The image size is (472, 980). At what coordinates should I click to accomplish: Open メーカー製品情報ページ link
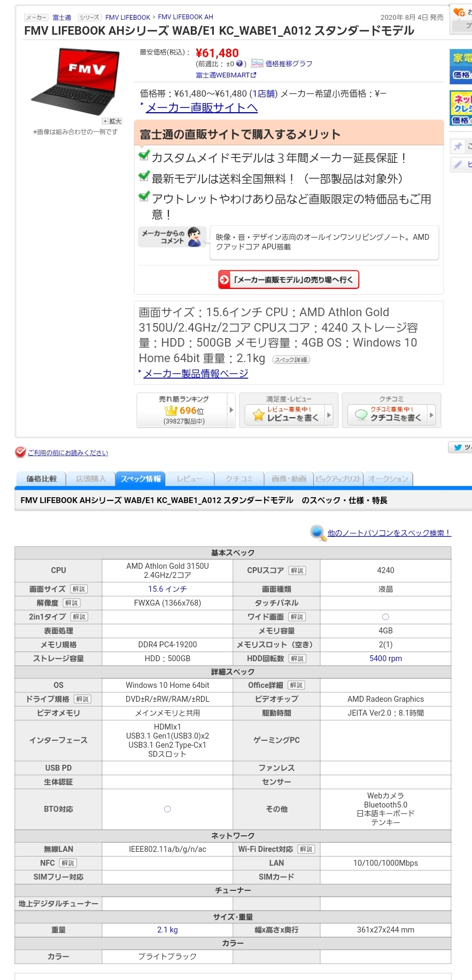(x=196, y=373)
